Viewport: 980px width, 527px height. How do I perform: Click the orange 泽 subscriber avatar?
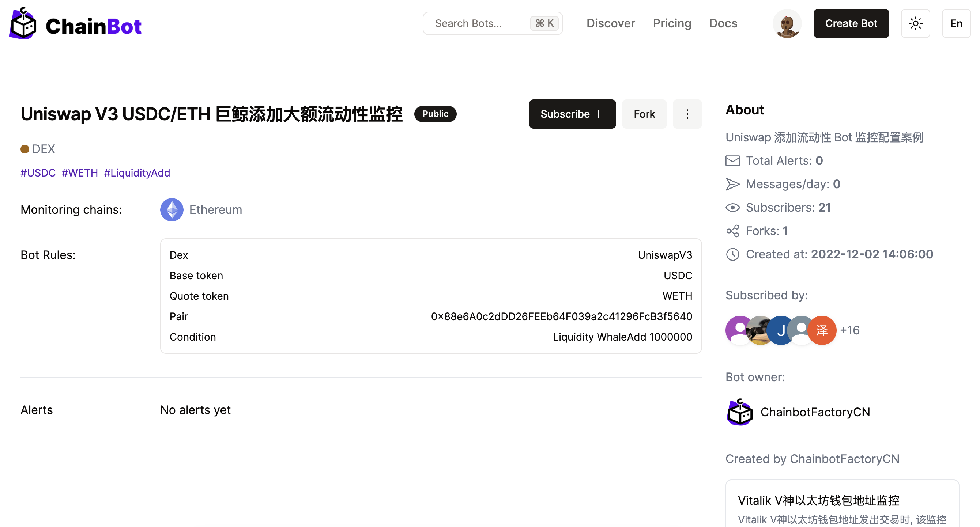pos(822,330)
